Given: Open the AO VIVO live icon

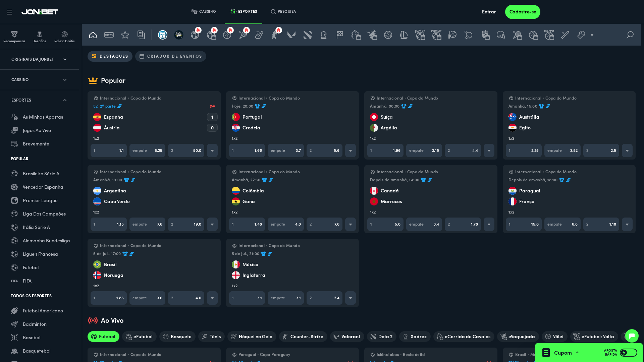Looking at the screenshot, I should [109, 35].
